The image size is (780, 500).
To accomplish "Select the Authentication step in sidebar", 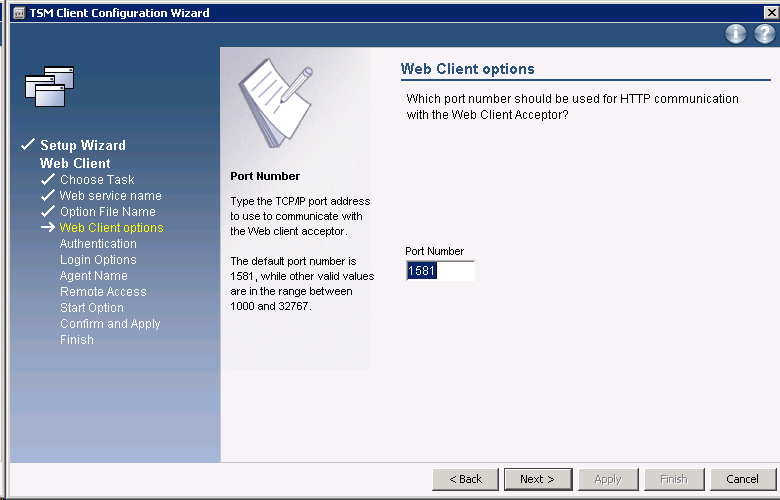I will tap(98, 244).
